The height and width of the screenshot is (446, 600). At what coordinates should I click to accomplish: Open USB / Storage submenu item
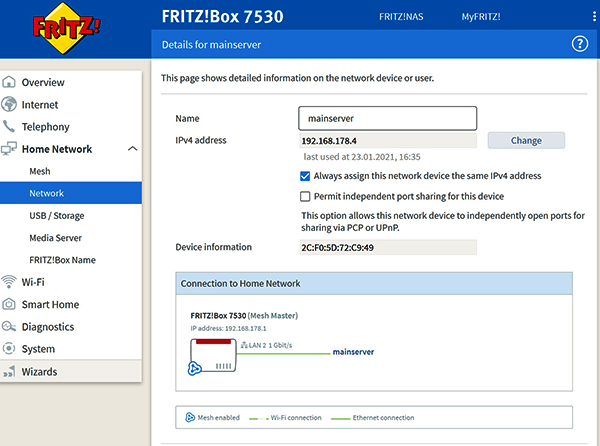point(71,215)
